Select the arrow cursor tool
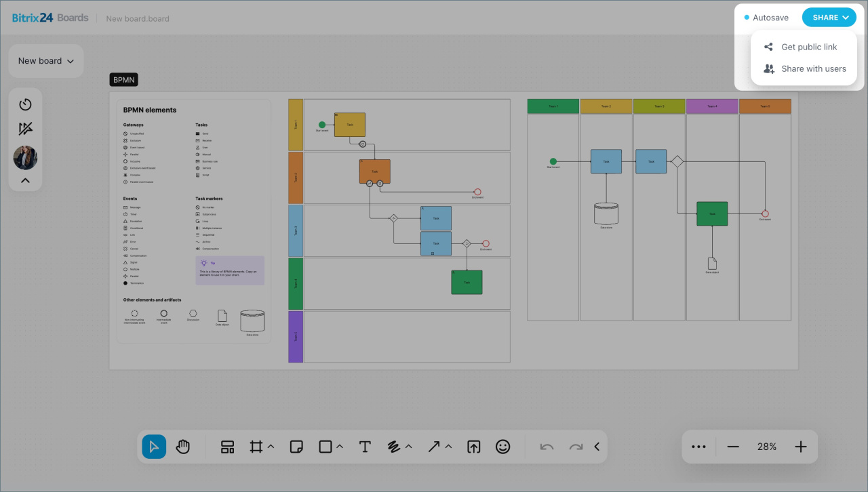The height and width of the screenshot is (492, 868). [154, 447]
